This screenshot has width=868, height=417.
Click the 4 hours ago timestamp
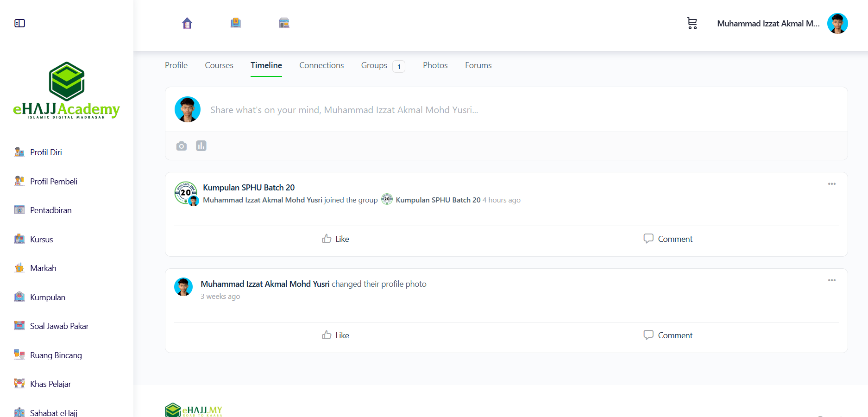pos(502,200)
